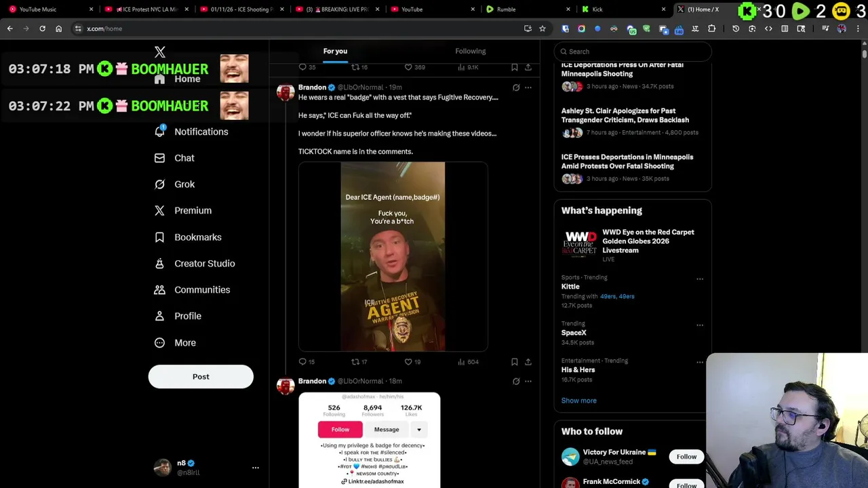Image resolution: width=868 pixels, height=488 pixels.
Task: Switch to the Following tab
Action: 470,52
